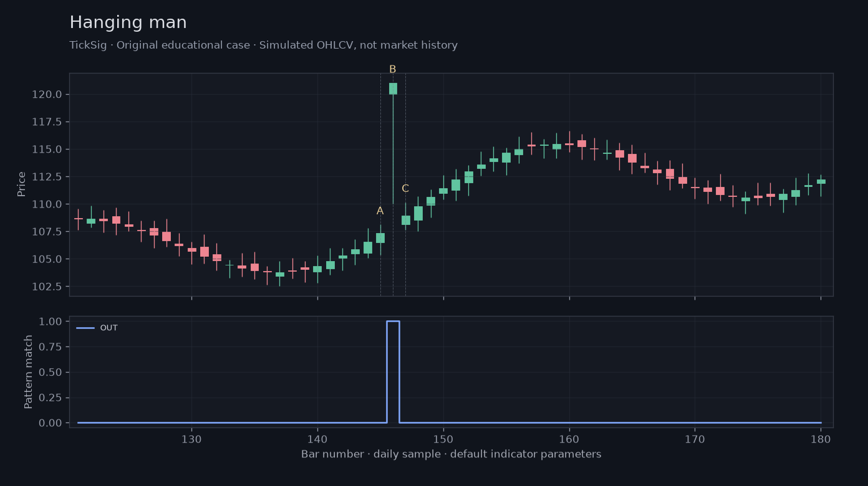Click the bar number 180 tick label
The height and width of the screenshot is (486, 868).
pos(821,438)
